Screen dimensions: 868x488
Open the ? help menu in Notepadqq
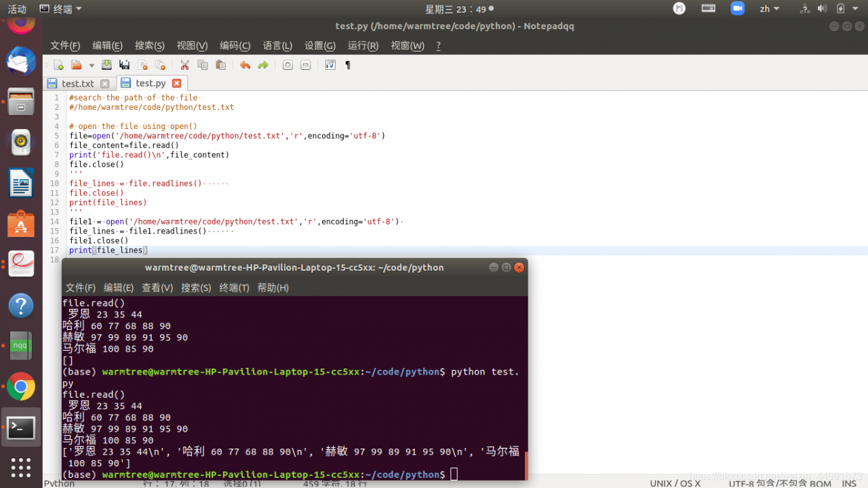click(438, 45)
